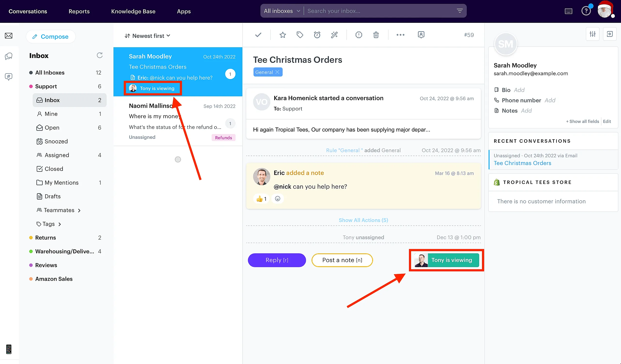
Task: Open the search filter options icon
Action: [460, 11]
